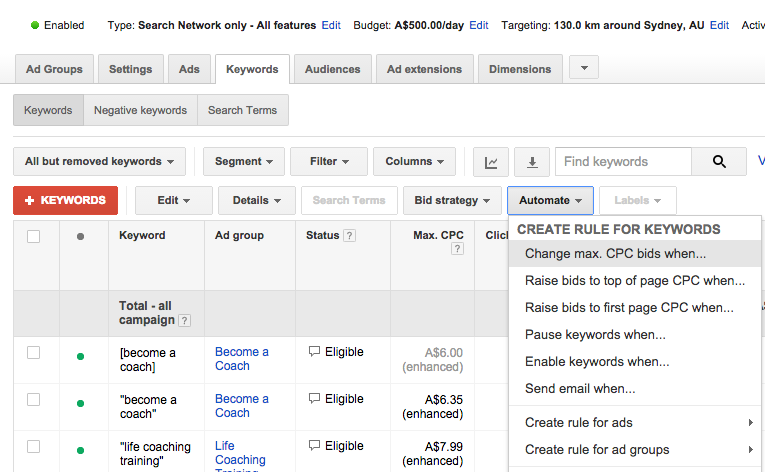Choose Enable keywords when...
The image size is (765, 472).
coord(635,362)
